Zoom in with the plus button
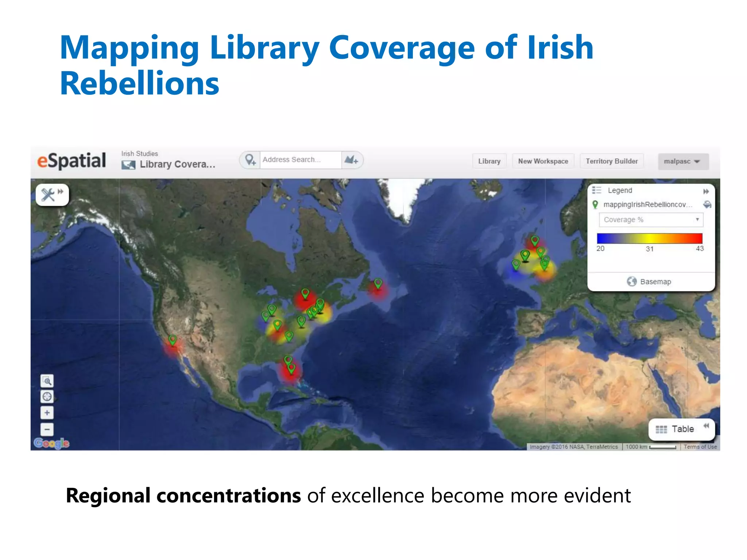Viewport: 747px width, 560px height. pyautogui.click(x=47, y=413)
